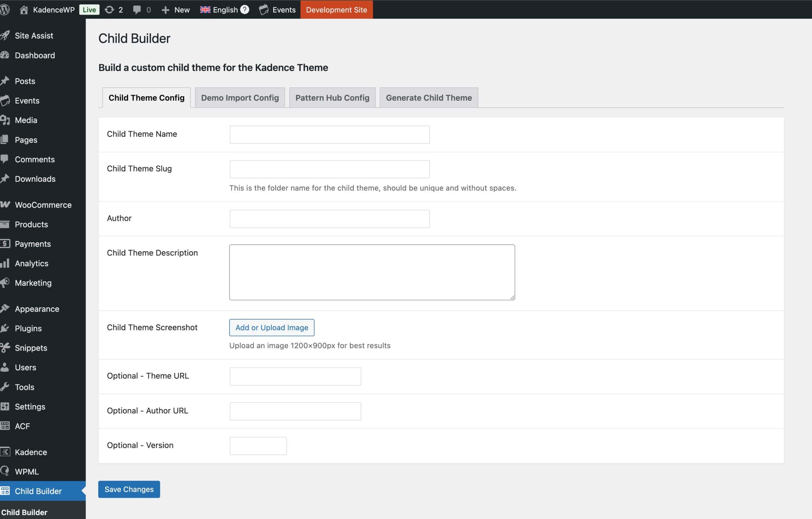Open Snippets from the sidebar

pyautogui.click(x=31, y=348)
